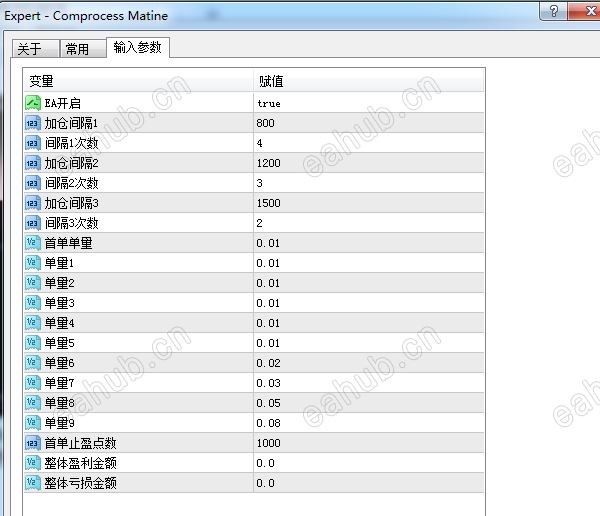Click the double-type icon beside 单量3
This screenshot has height=516, width=600.
33,303
